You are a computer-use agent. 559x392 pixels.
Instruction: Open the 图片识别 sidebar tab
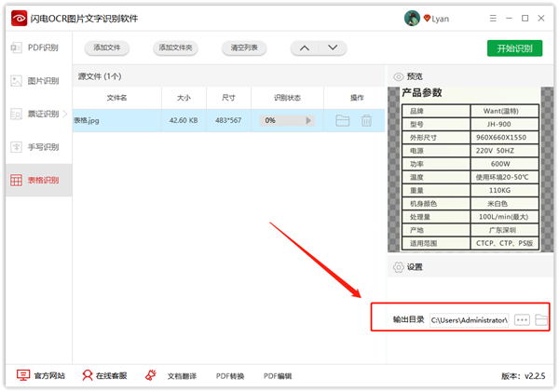tap(35, 81)
